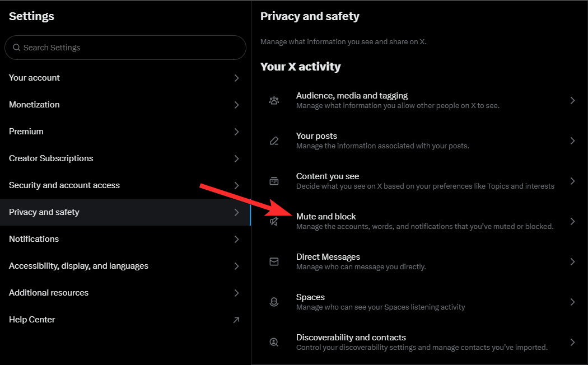Click the envelope icon for Direct Messages
Screen dimensions: 588x365
point(274,262)
